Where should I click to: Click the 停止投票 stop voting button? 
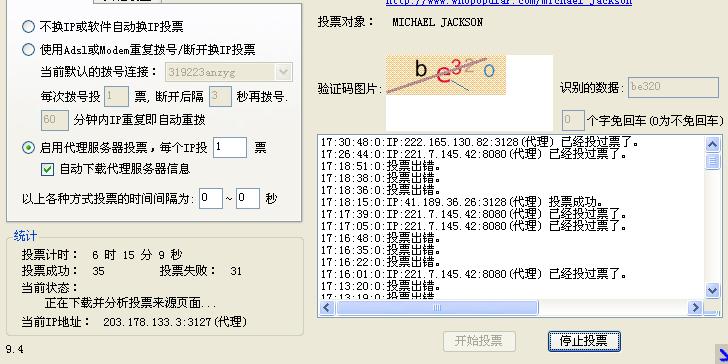coord(584,341)
